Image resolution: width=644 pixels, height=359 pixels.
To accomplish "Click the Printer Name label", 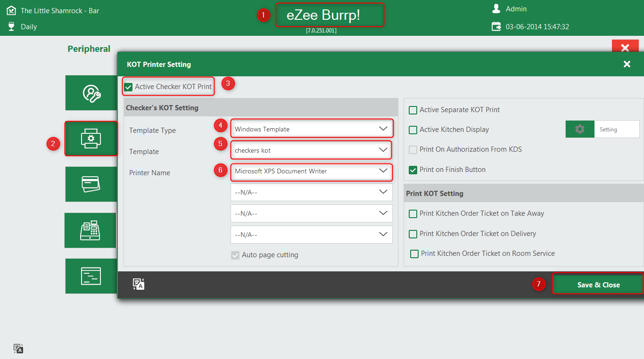I will click(149, 173).
